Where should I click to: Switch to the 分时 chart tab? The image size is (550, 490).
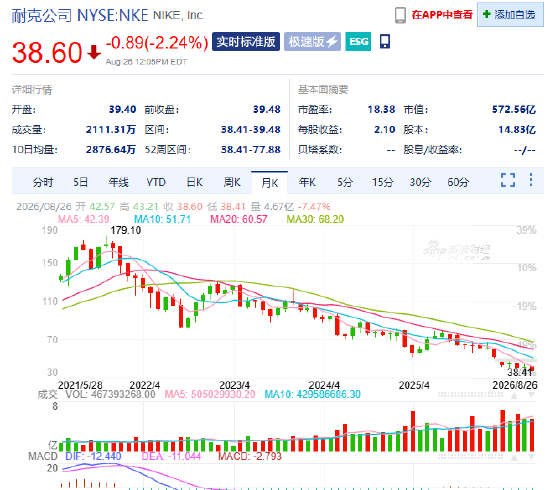click(43, 182)
